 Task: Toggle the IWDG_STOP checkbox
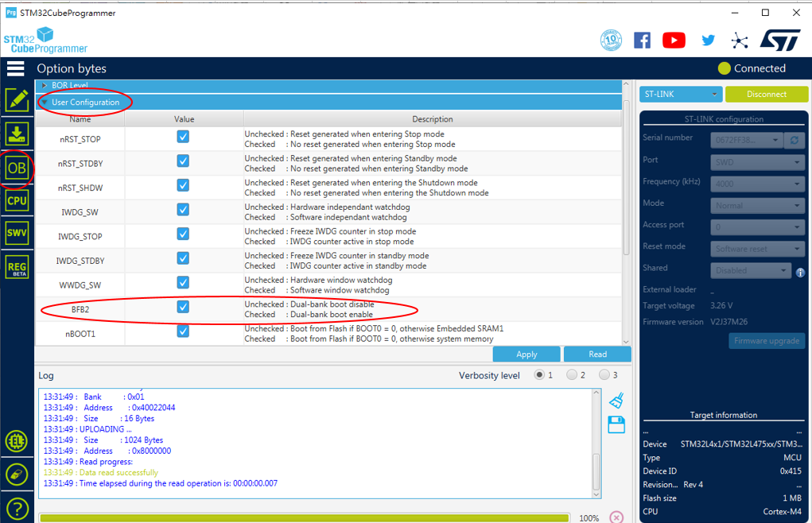(183, 234)
